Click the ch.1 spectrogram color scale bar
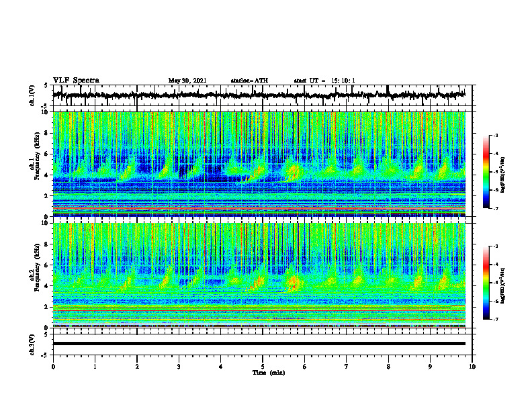This screenshot has width=532, height=411. point(486,172)
